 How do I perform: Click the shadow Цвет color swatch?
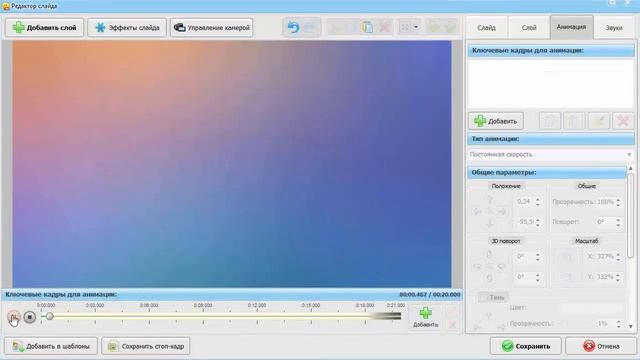click(x=591, y=308)
